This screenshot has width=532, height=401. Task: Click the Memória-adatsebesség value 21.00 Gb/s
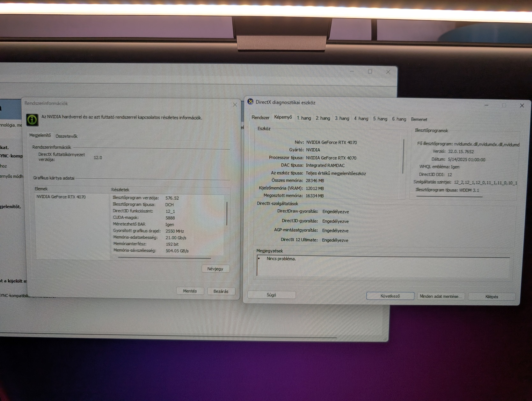point(176,238)
